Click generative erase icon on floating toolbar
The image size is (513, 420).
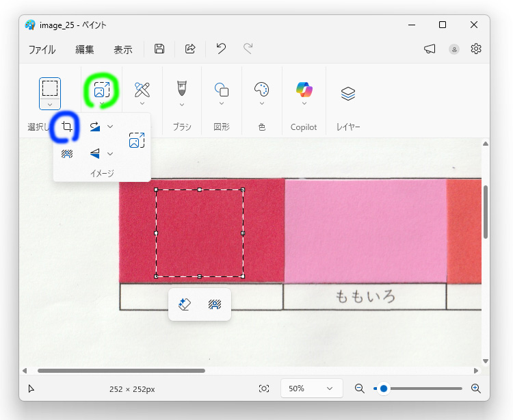click(x=184, y=305)
